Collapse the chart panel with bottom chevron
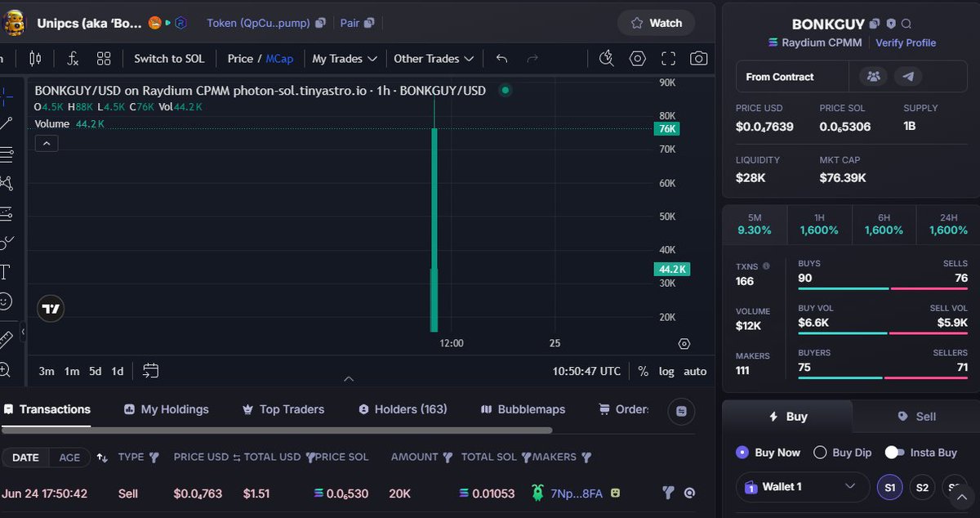 click(349, 379)
